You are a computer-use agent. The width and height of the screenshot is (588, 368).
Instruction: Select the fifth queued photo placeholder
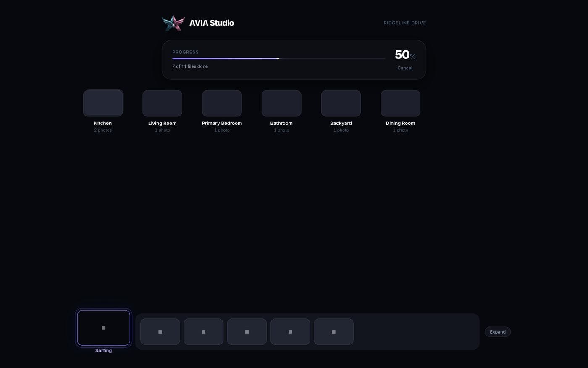[x=333, y=332]
